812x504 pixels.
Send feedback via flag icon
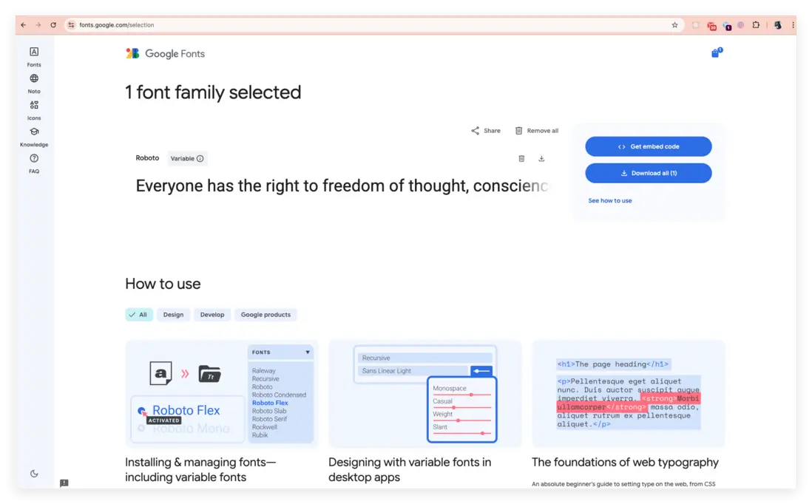(64, 483)
